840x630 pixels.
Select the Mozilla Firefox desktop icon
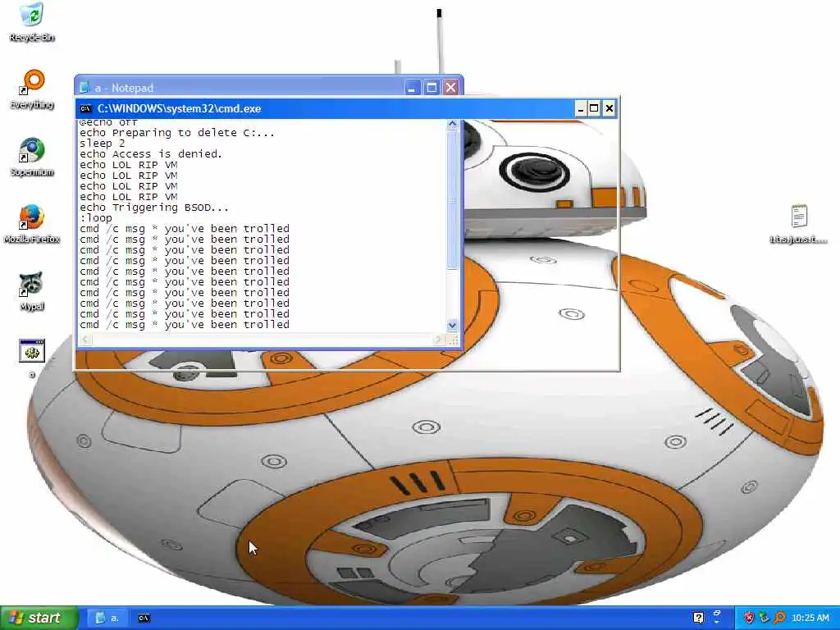[x=32, y=224]
